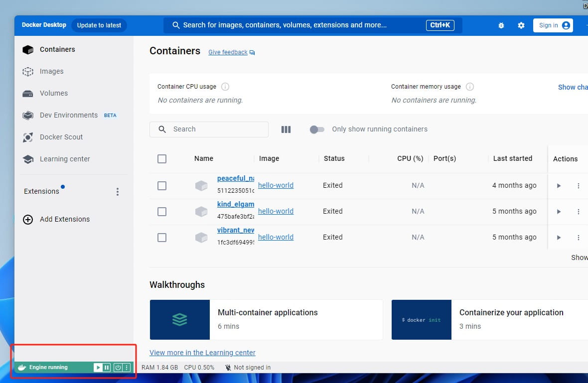
Task: Pause the Docker engine in status bar
Action: [107, 368]
